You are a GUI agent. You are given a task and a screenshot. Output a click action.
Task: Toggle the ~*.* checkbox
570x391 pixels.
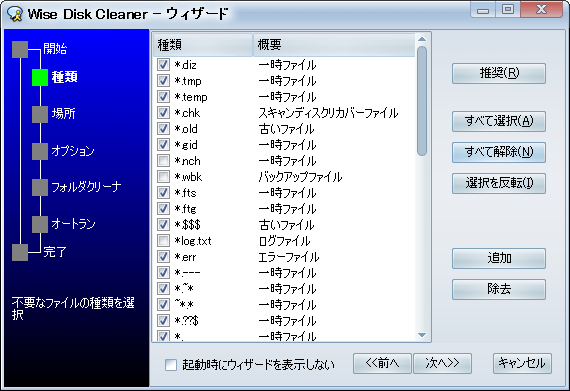163,305
